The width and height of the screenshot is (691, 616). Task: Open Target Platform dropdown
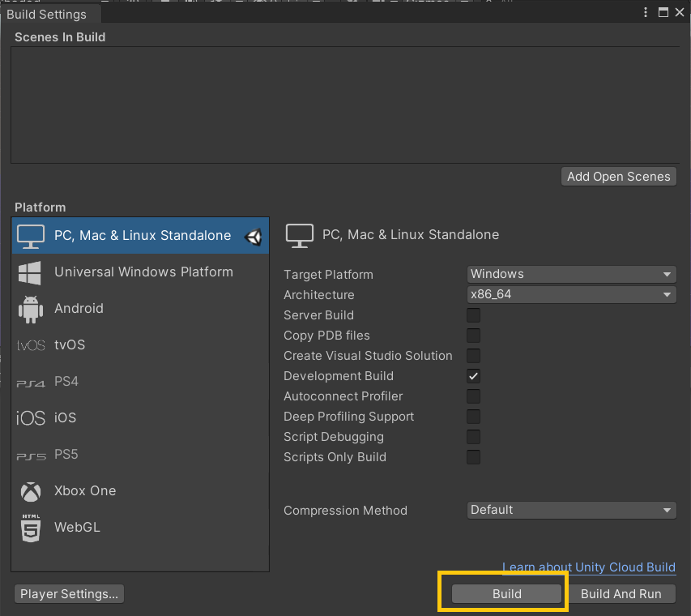click(x=571, y=274)
